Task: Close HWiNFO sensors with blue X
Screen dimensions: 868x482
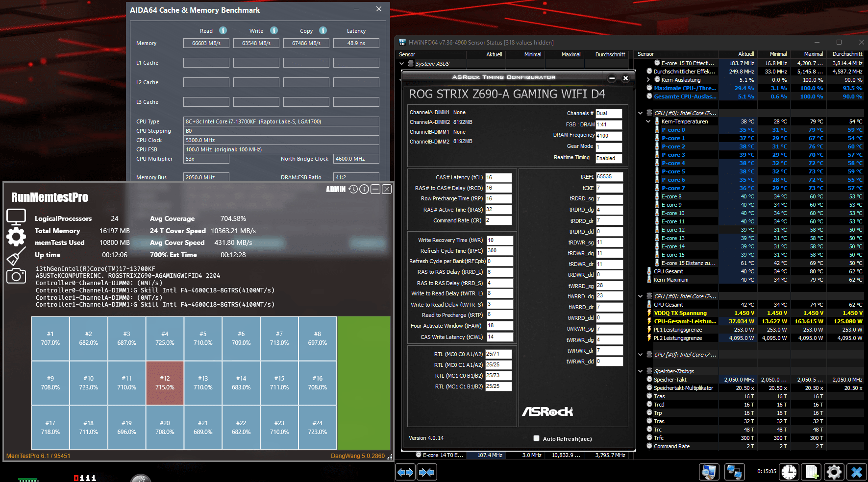Action: [857, 472]
